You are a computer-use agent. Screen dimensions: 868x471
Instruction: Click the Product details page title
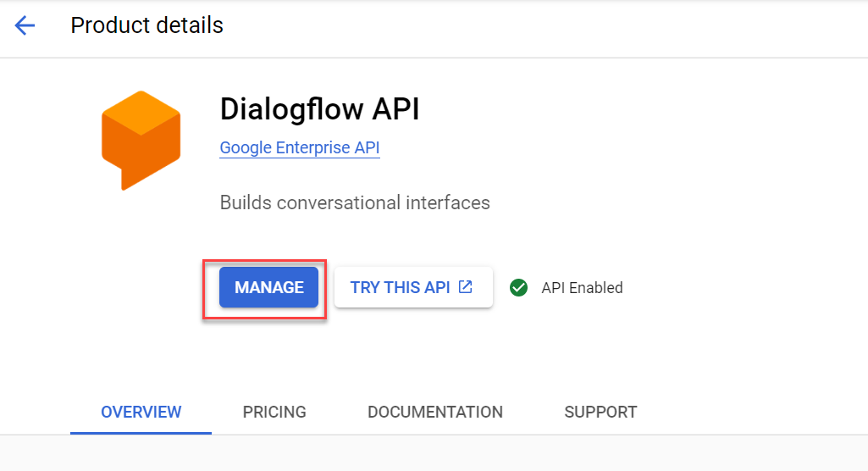pos(147,26)
